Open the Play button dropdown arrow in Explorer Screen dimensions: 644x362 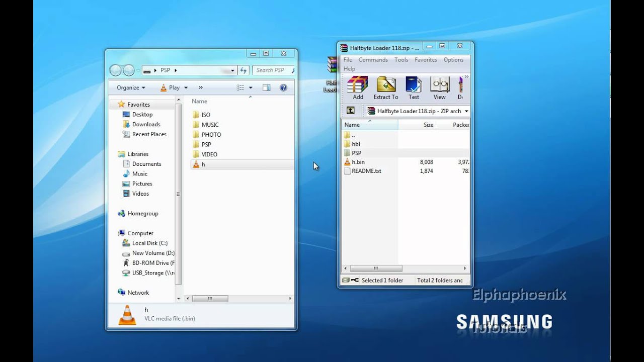186,87
